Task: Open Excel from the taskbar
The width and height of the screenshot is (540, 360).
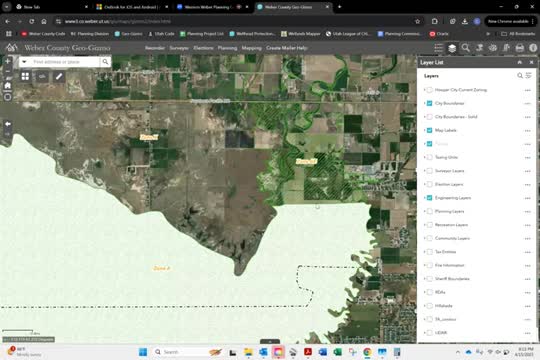Action: [x=338, y=352]
